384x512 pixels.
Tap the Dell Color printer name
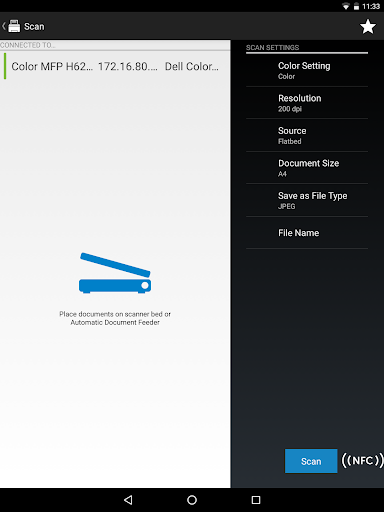192,66
